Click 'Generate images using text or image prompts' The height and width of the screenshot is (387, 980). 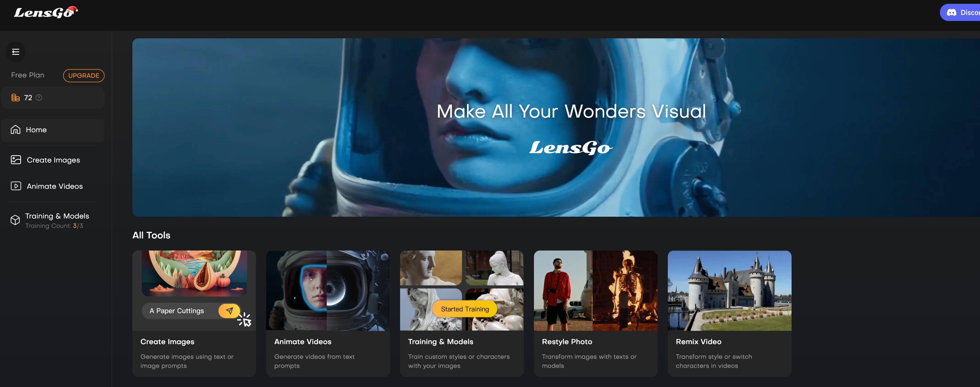(187, 361)
